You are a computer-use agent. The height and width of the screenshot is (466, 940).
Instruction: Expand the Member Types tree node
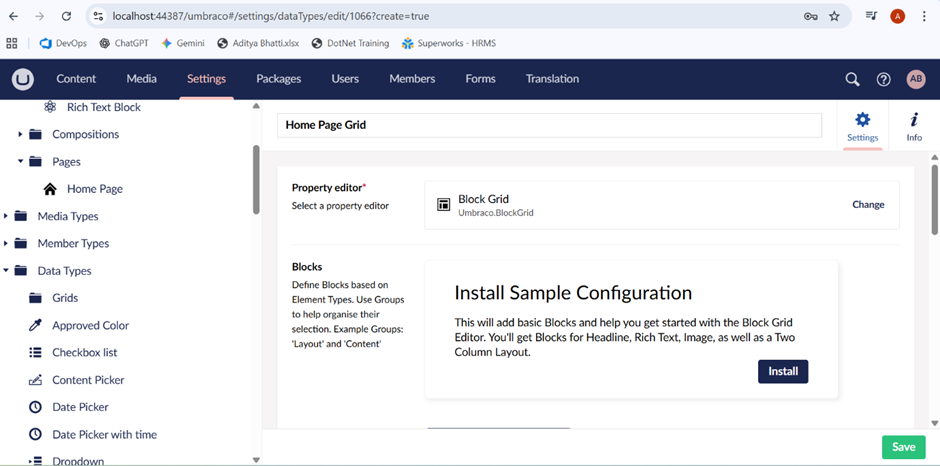6,243
